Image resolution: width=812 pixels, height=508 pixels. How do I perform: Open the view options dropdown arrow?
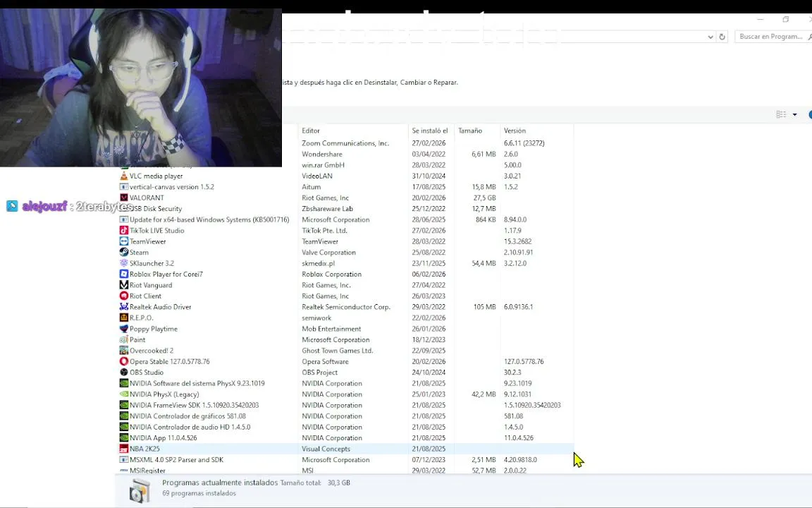tap(794, 114)
